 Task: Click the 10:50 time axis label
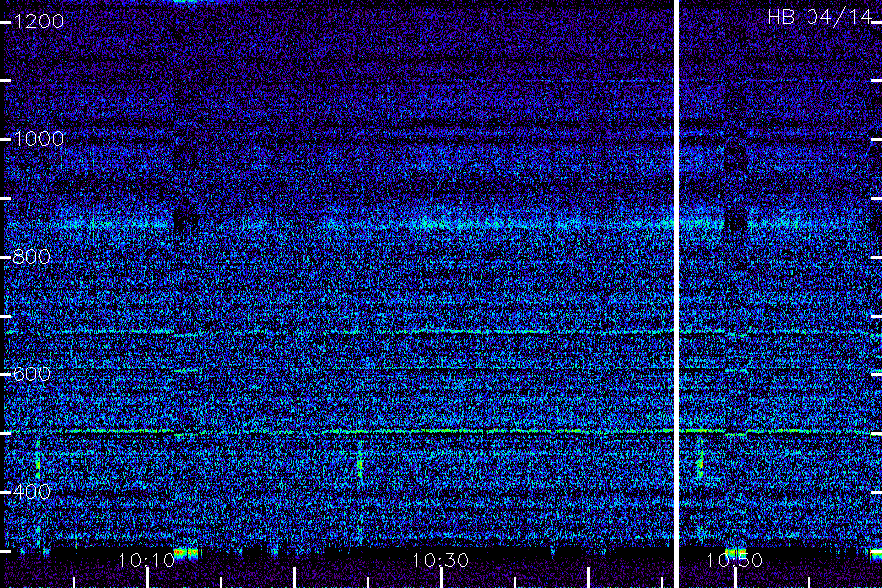click(x=735, y=561)
